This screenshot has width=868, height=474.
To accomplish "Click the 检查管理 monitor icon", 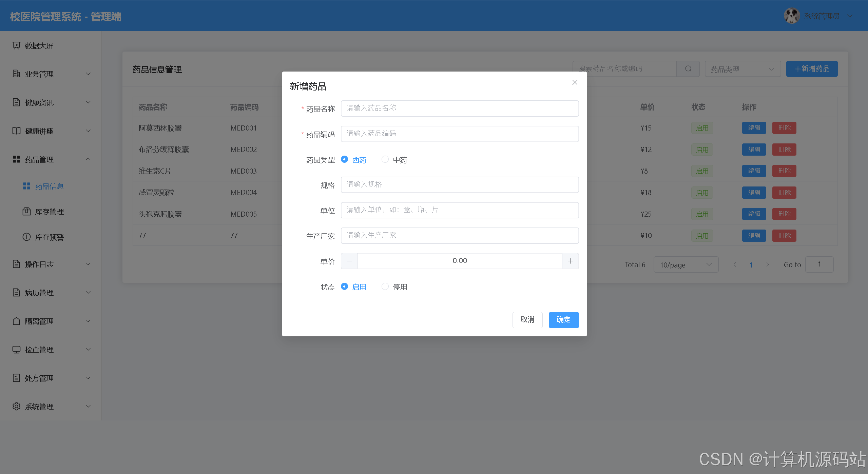I will tap(16, 349).
